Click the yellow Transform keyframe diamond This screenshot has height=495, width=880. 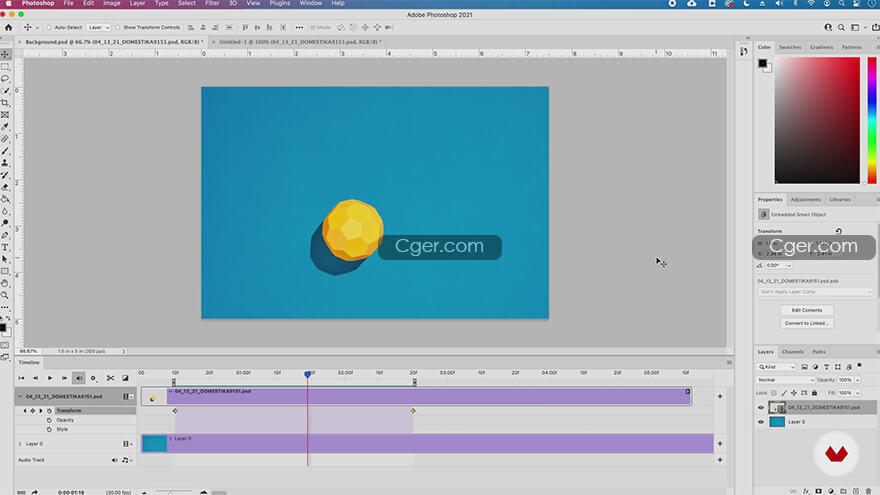(x=413, y=411)
